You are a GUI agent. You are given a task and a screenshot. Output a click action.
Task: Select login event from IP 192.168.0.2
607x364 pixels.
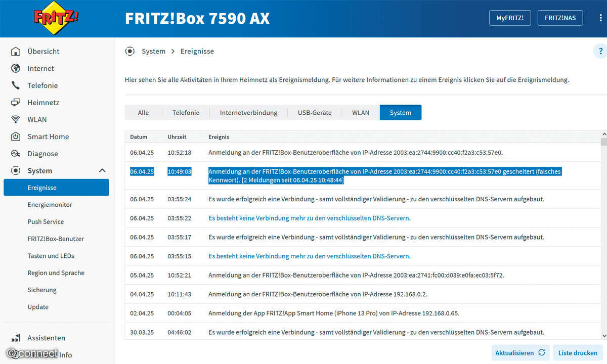click(x=362, y=294)
